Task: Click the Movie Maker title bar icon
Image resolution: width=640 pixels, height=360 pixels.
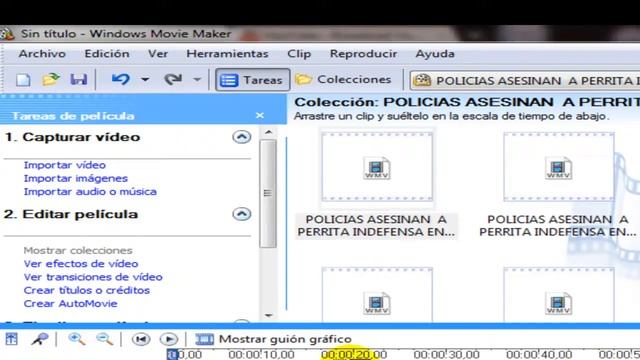Action: pos(7,34)
